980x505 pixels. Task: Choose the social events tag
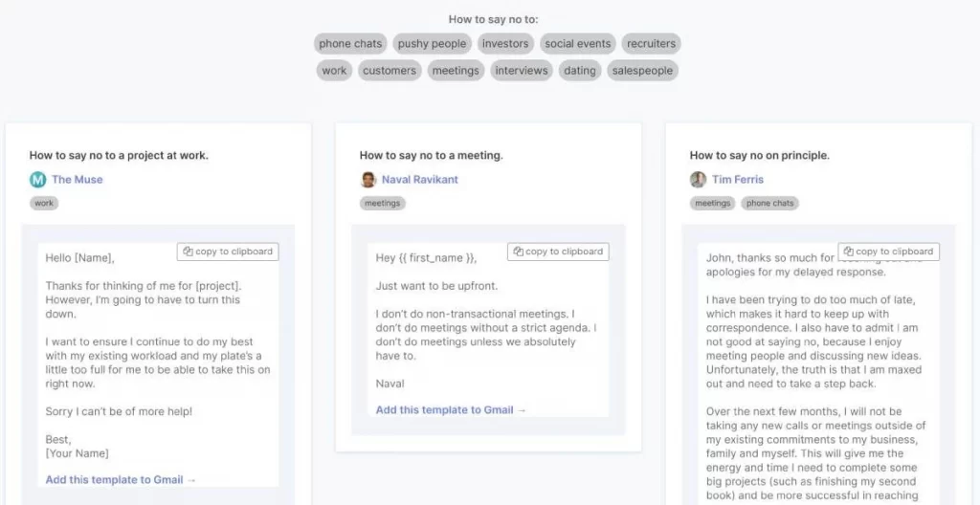[577, 44]
